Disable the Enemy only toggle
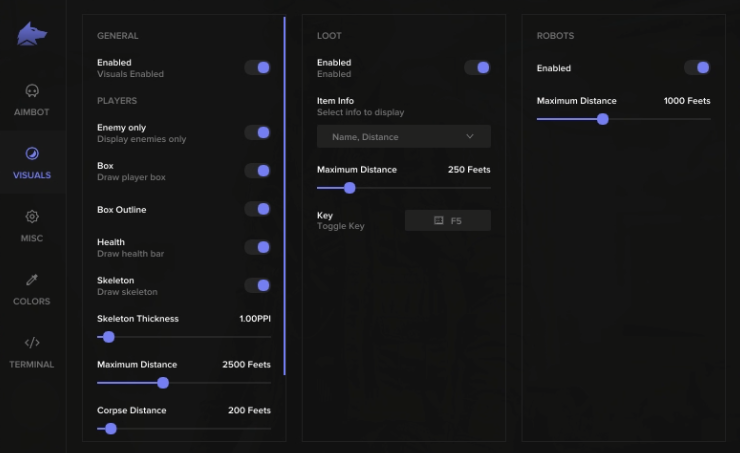Image resolution: width=740 pixels, height=453 pixels. (x=257, y=133)
